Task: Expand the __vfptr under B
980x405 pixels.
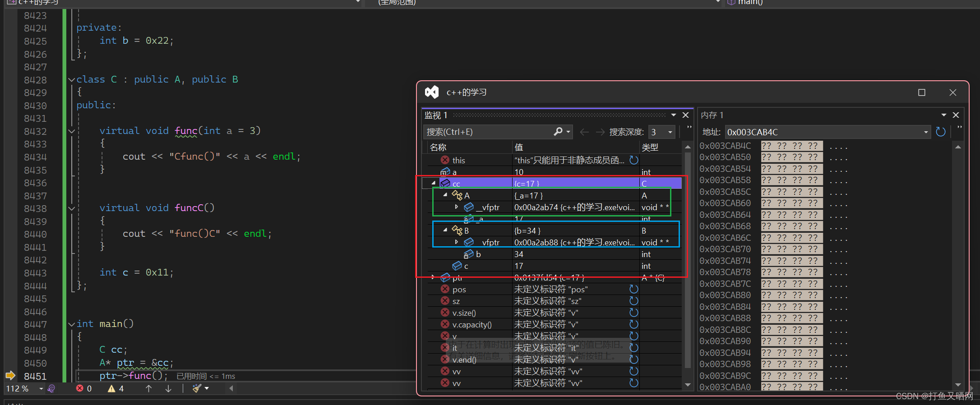Action: (x=457, y=242)
